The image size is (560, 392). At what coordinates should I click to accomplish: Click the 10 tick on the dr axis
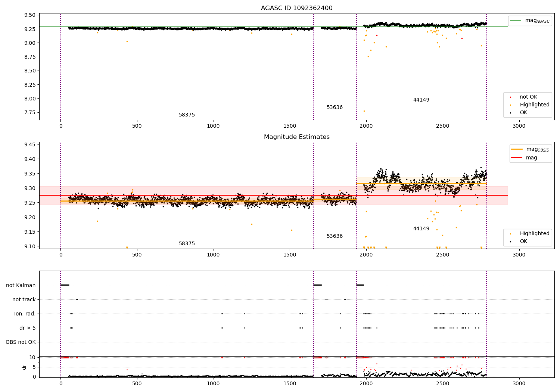point(32,357)
